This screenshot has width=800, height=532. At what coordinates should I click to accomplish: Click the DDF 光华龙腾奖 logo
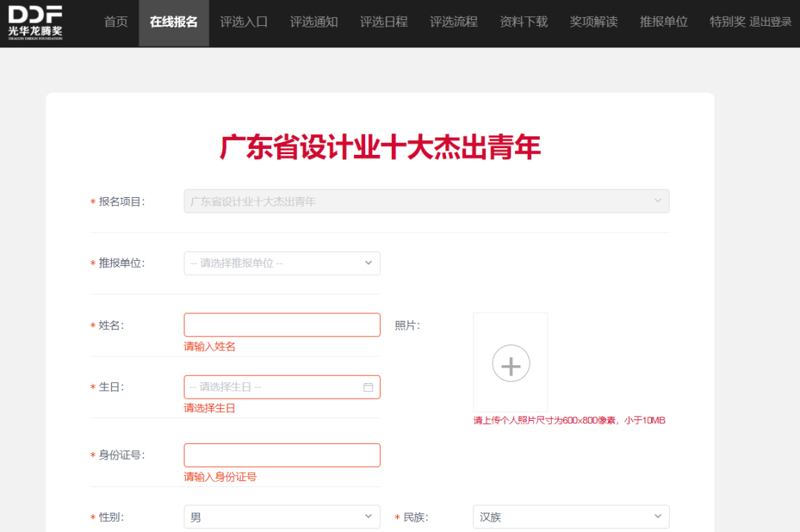pyautogui.click(x=36, y=23)
